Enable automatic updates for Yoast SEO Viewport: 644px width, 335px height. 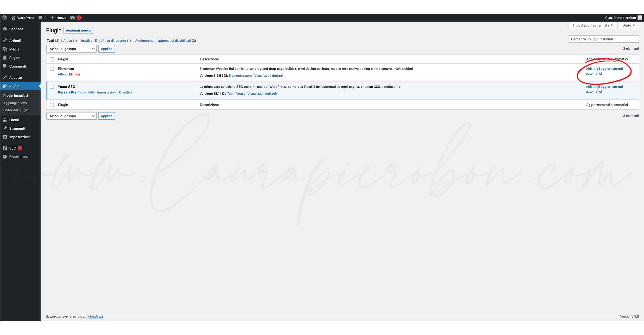click(x=604, y=89)
